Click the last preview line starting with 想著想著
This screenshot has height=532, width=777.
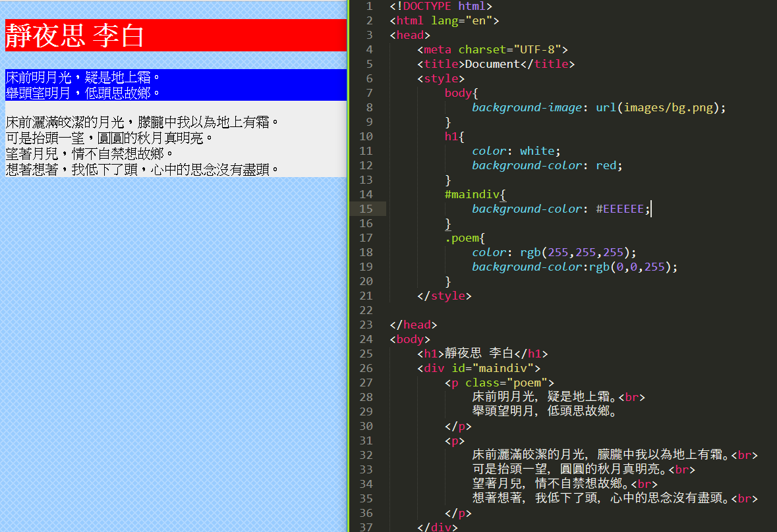142,170
